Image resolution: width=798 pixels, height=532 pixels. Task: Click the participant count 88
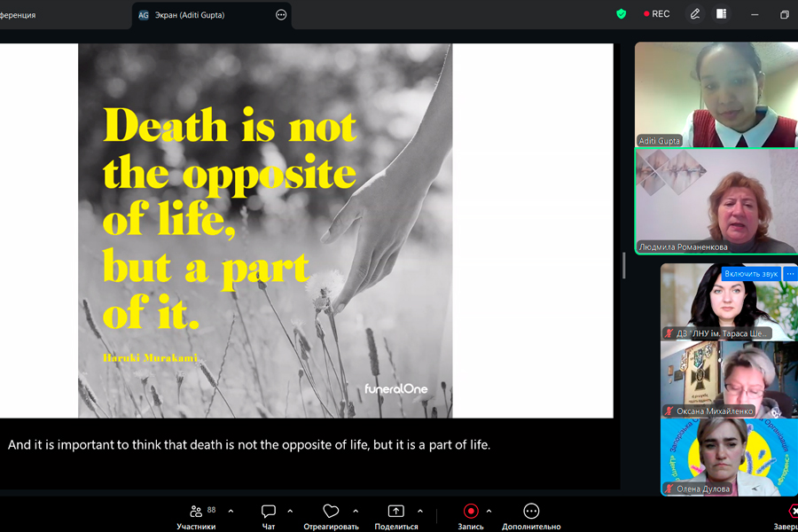(212, 510)
